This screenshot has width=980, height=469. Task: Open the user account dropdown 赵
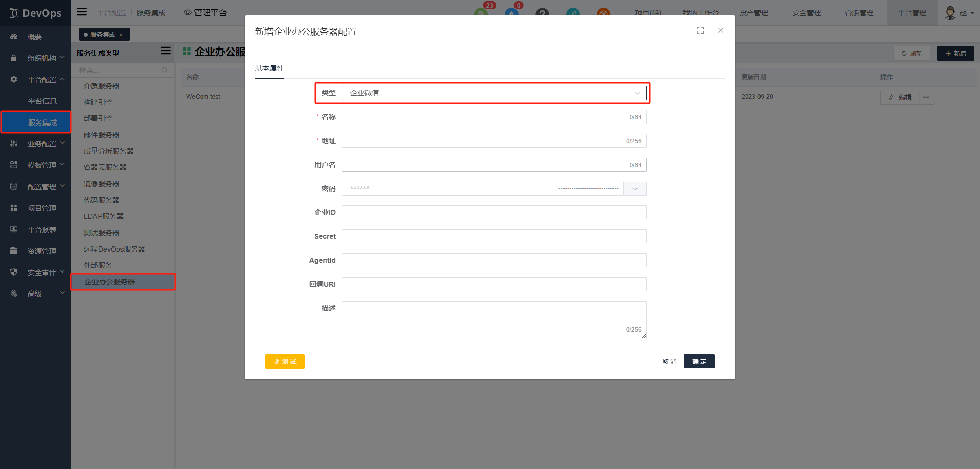(x=959, y=13)
